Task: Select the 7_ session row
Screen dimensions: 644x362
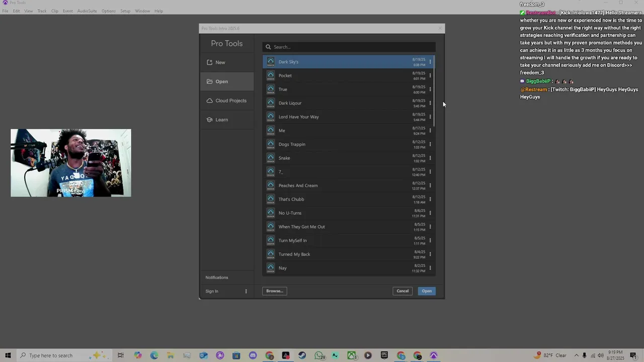Action: click(x=349, y=172)
